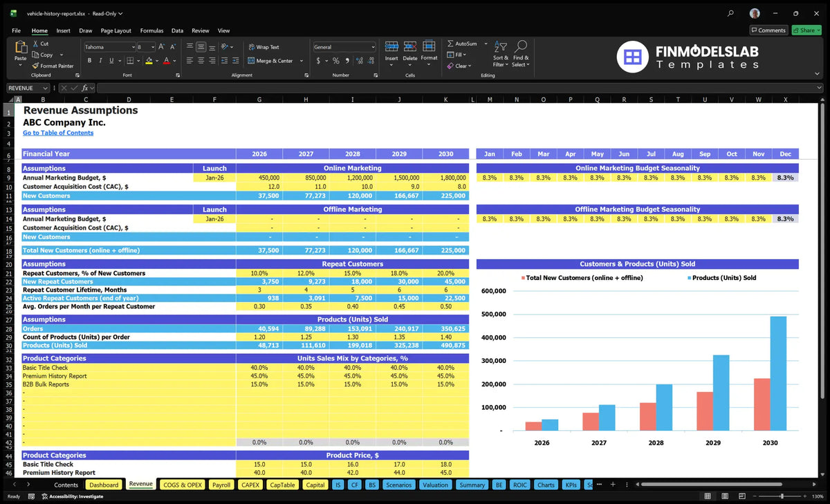Open the Valuation sheet tab
The height and width of the screenshot is (504, 830).
tap(435, 485)
